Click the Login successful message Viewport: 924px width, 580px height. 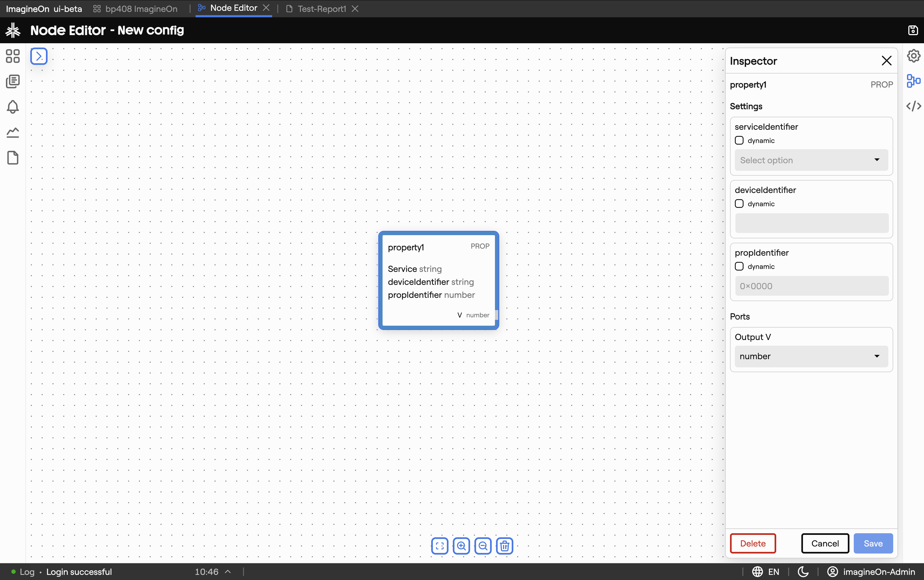point(79,572)
